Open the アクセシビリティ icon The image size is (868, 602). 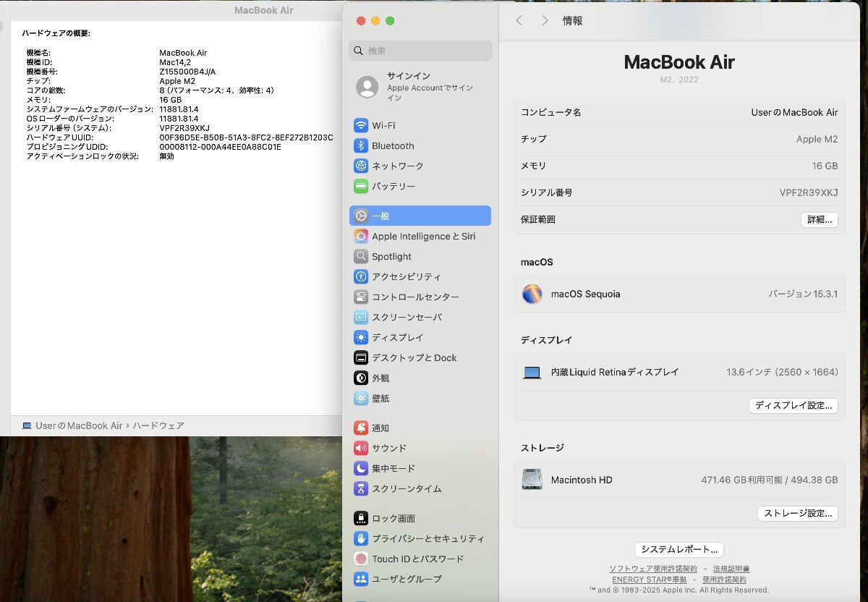[x=361, y=276]
